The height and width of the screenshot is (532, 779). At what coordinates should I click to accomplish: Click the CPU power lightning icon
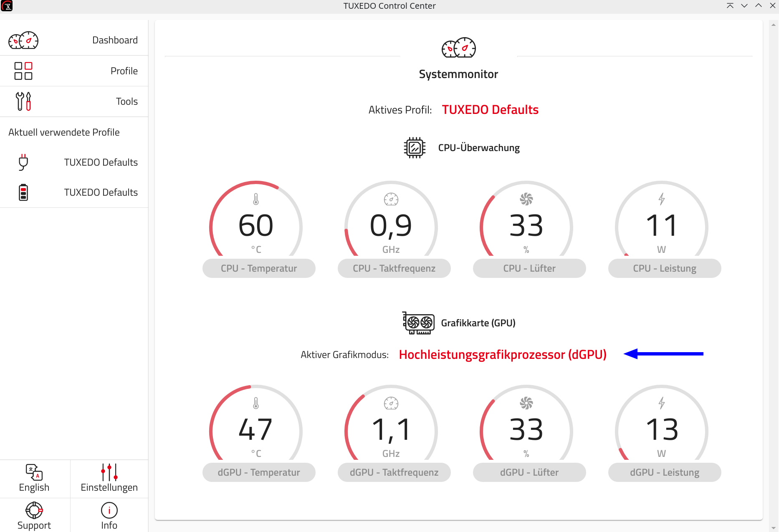click(x=662, y=199)
